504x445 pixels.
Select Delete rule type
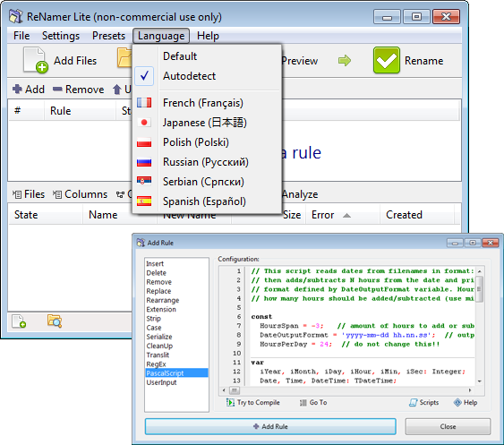pyautogui.click(x=176, y=273)
